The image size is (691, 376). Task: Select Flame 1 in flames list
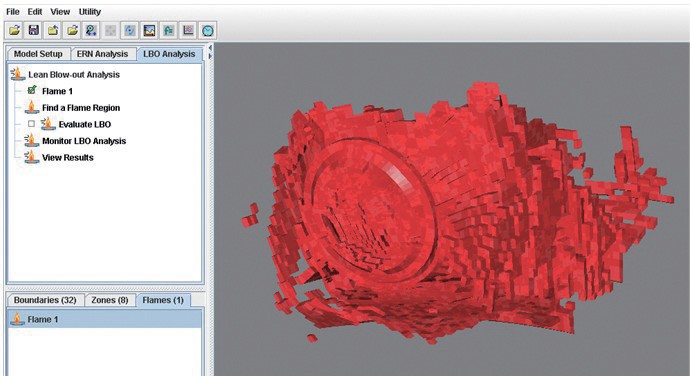105,319
